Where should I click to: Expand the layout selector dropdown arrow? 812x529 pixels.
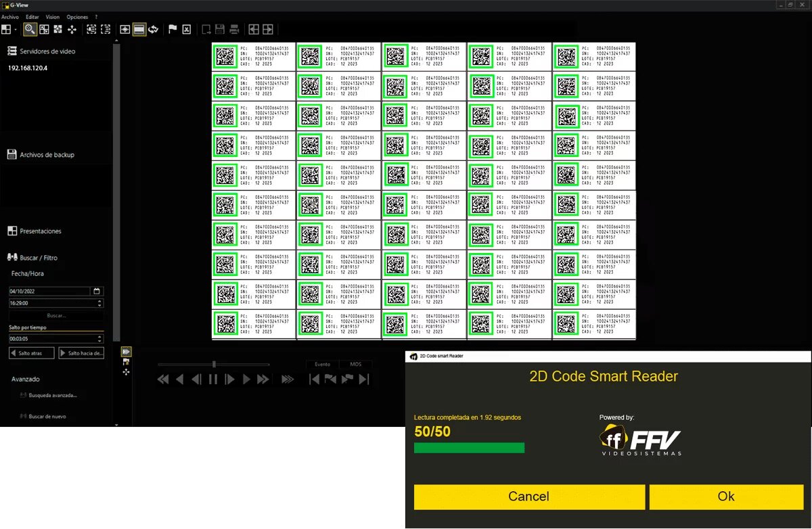pos(16,30)
